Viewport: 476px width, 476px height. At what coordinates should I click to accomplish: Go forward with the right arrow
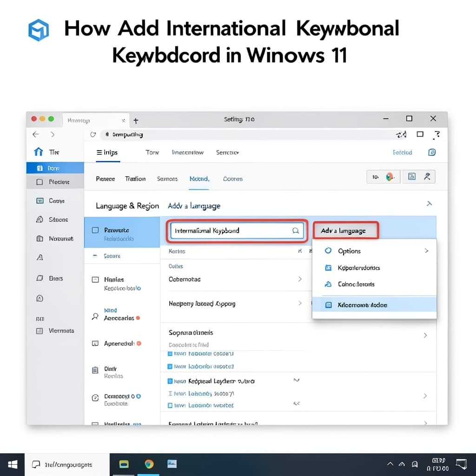53,134
